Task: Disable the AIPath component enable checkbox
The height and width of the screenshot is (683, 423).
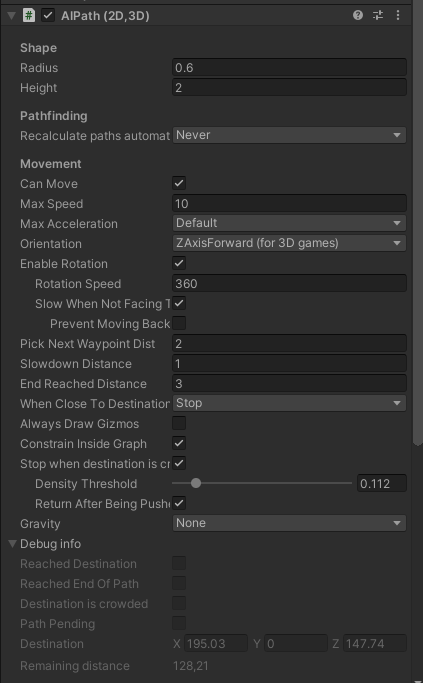Action: click(48, 16)
